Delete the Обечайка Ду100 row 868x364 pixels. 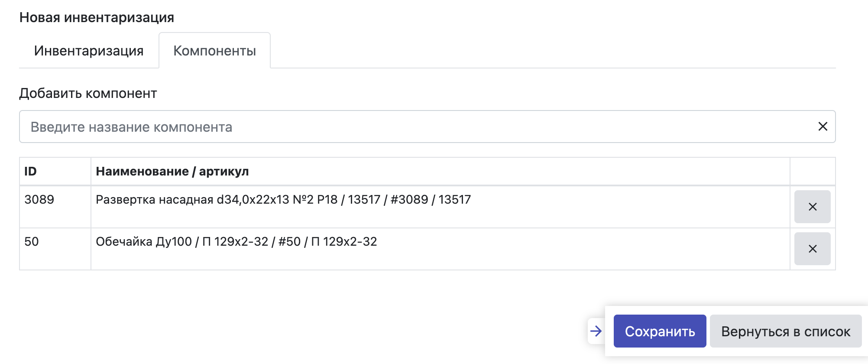(x=812, y=249)
